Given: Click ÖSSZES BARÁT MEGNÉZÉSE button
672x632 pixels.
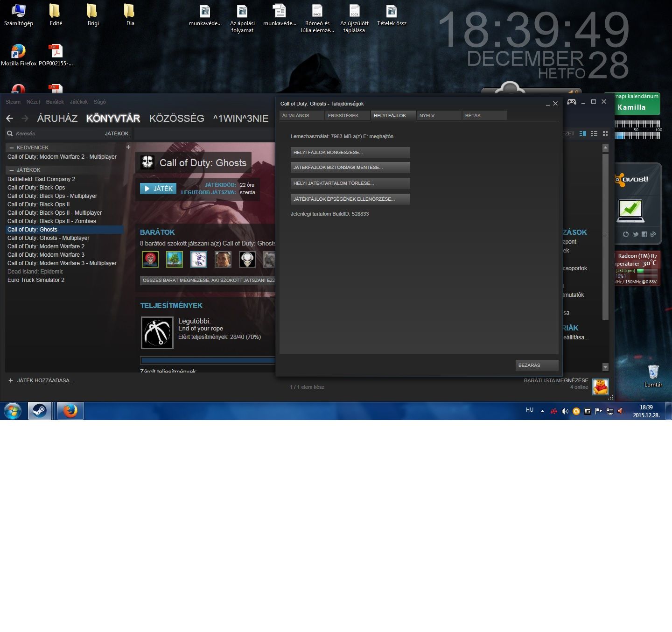Looking at the screenshot, I should [208, 281].
